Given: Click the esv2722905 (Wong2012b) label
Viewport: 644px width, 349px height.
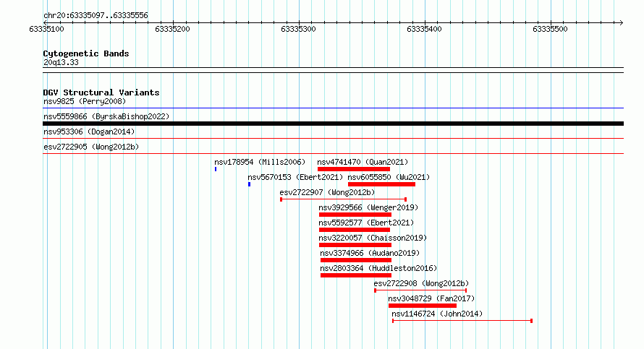Looking at the screenshot, I should [x=91, y=147].
